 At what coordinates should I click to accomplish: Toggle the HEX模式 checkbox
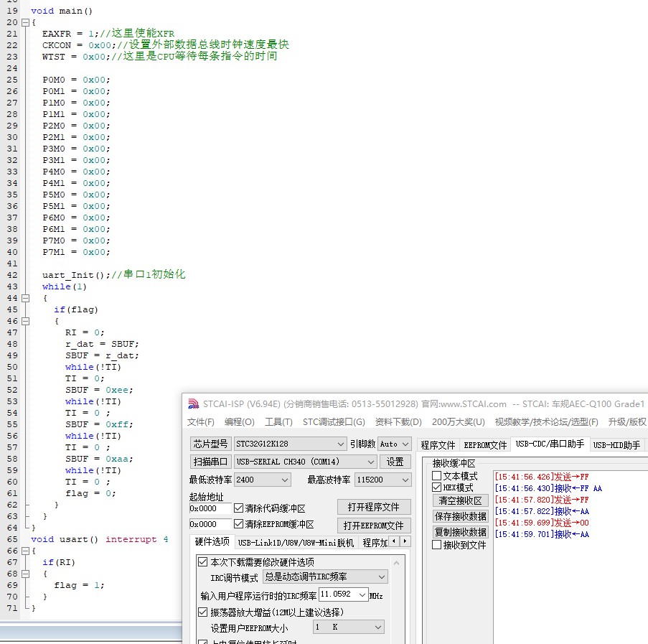click(436, 487)
